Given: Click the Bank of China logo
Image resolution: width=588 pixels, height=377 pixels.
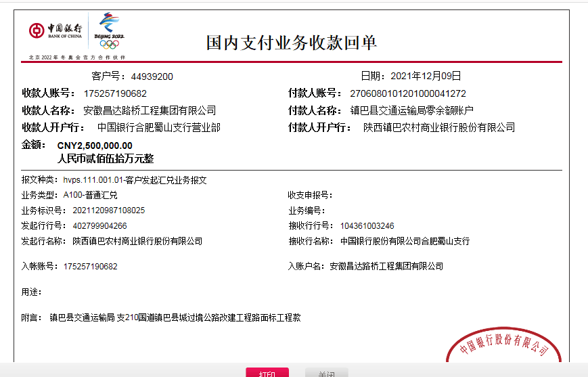Looking at the screenshot, I should 55,30.
